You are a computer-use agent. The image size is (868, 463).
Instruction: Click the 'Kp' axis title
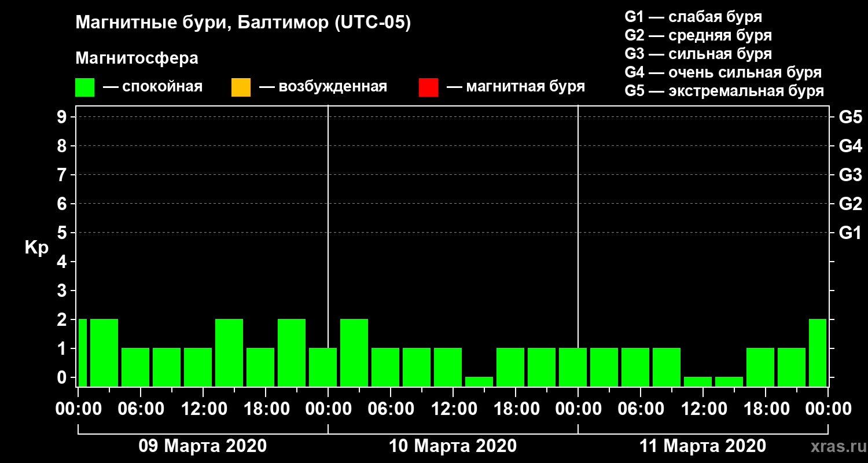click(36, 248)
